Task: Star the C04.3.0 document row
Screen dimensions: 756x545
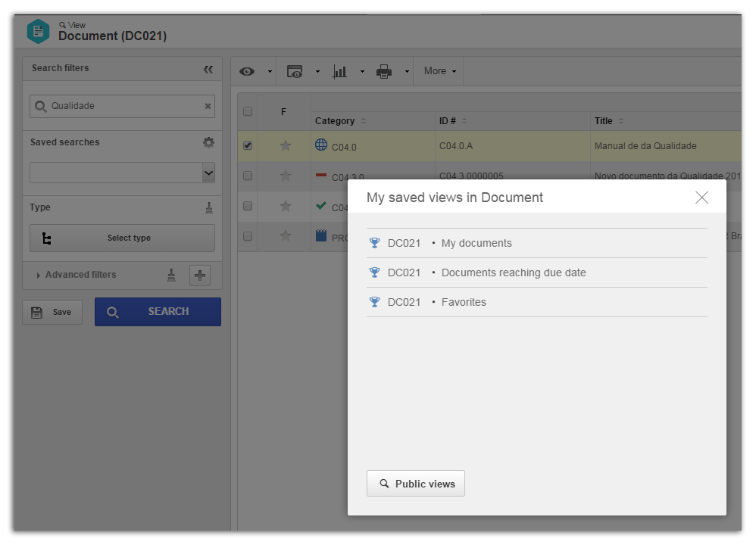Action: coord(286,176)
